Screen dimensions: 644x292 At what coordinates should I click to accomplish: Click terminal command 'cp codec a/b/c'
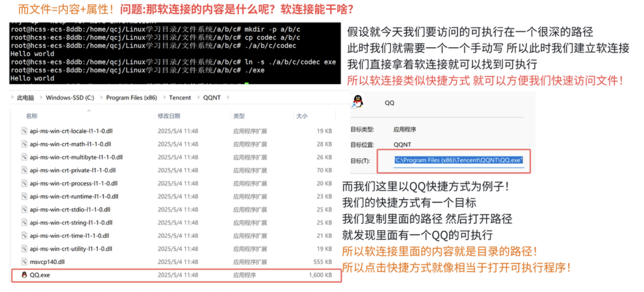tap(272, 37)
